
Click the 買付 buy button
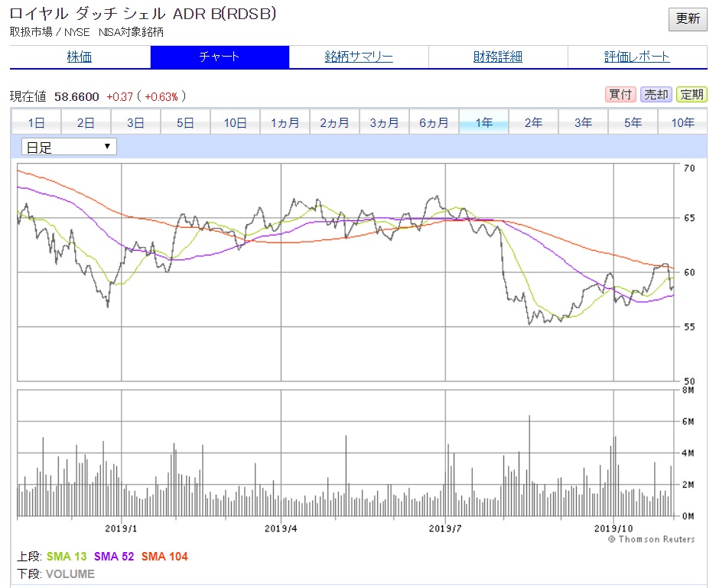(620, 95)
